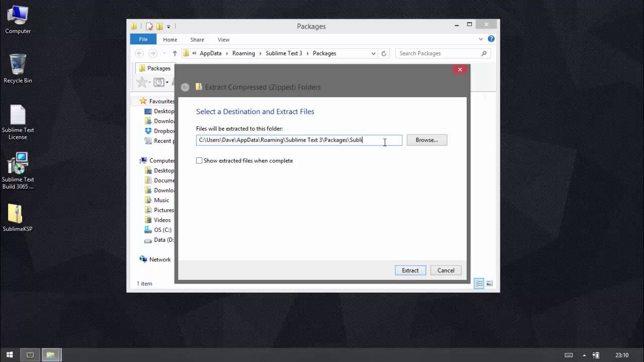The image size is (644, 362).
Task: Open the Share ribbon tab
Action: (197, 40)
